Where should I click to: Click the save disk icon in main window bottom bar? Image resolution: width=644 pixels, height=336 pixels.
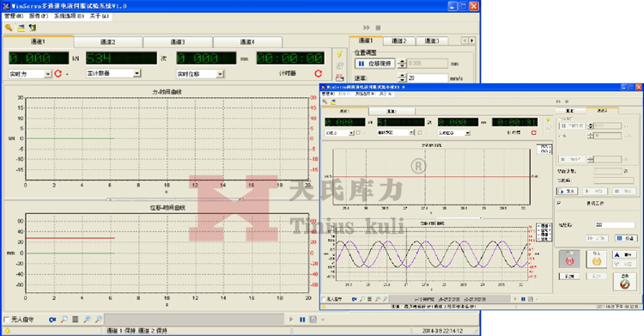click(313, 319)
